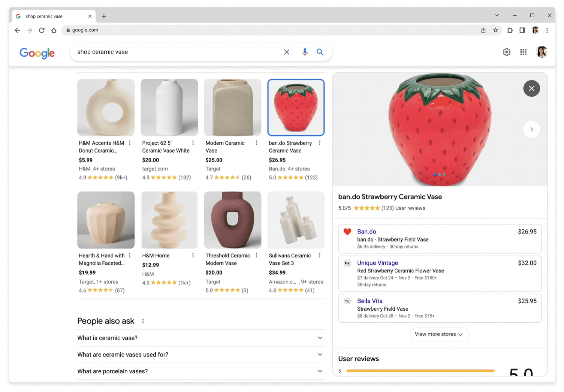
Task: Open options for H&M Home vase
Action: [x=193, y=255]
